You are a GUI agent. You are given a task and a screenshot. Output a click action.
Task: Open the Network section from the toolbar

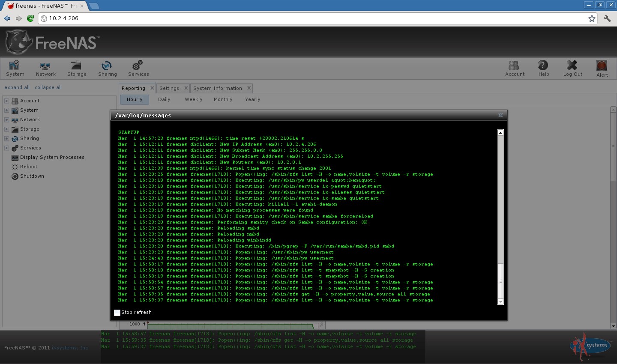45,69
